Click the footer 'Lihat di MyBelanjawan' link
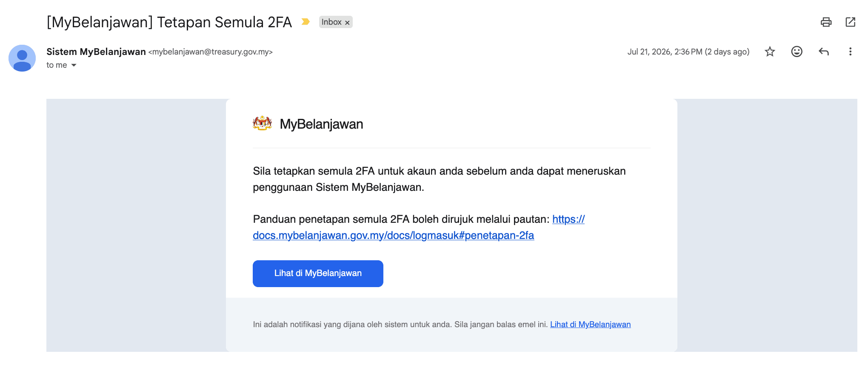 (590, 325)
